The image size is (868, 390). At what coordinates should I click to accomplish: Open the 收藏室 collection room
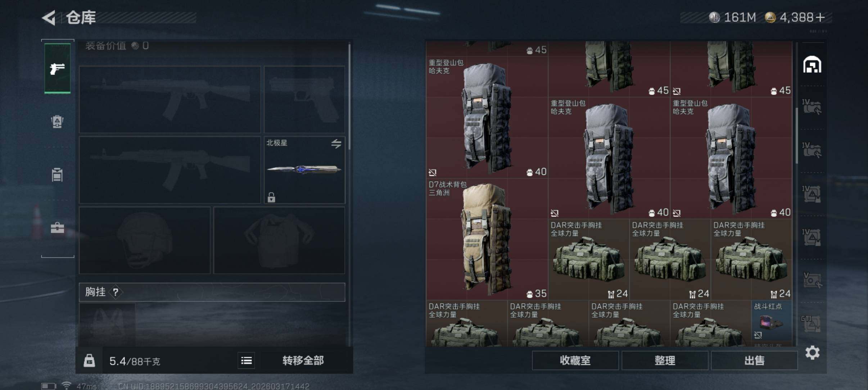[x=575, y=360]
